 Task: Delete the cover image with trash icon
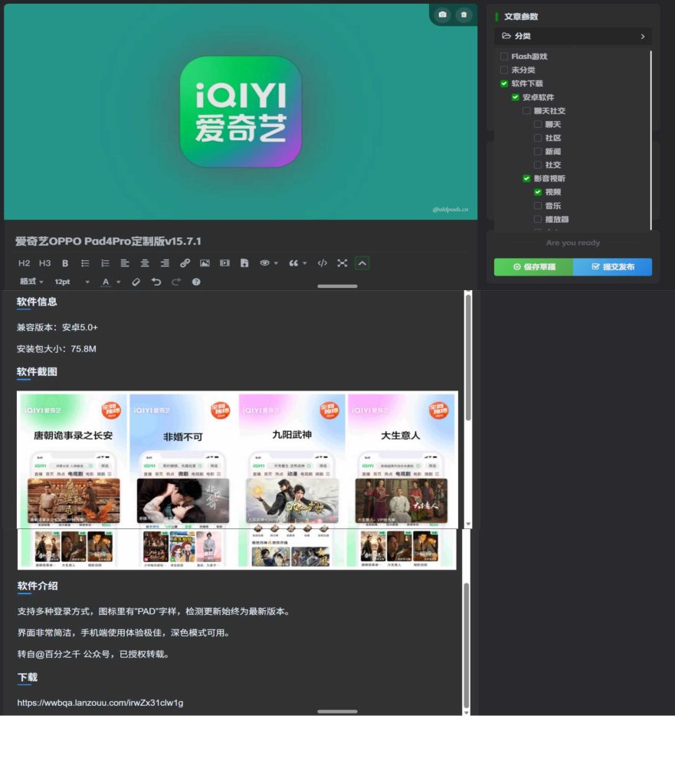464,15
